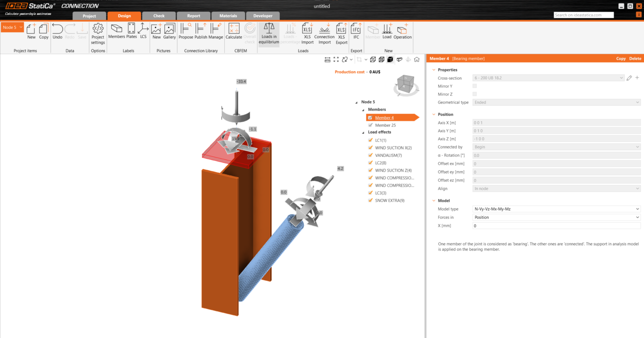644x338 pixels.
Task: Open the Forces in dropdown
Action: (x=556, y=217)
